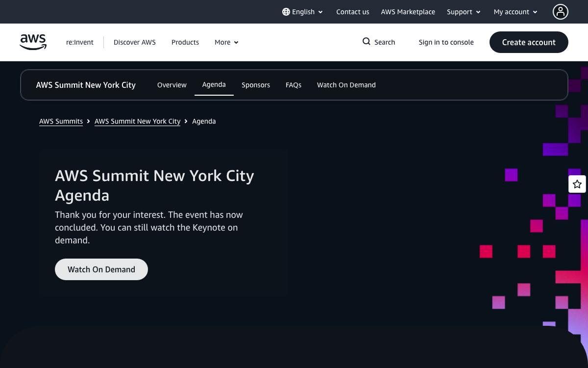Viewport: 588px width, 368px height.
Task: Click the Watch On Demand pill button
Action: pos(101,269)
